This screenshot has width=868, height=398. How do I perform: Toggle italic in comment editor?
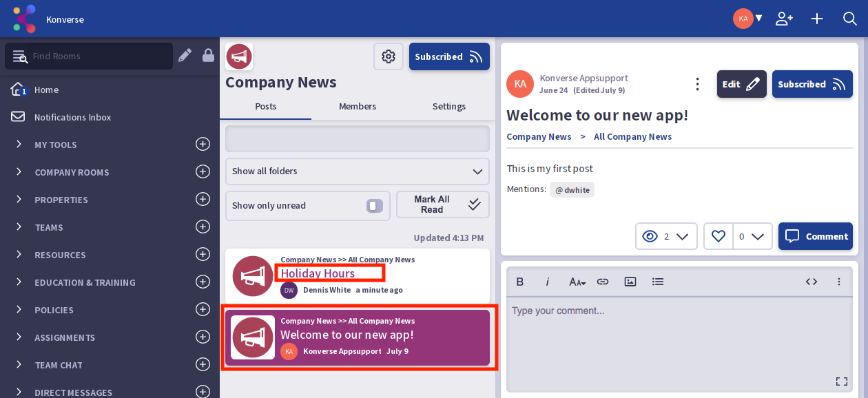click(548, 282)
